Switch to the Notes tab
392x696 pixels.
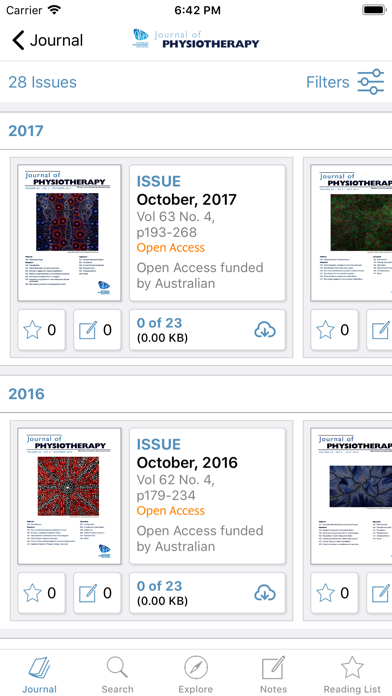[273, 675]
